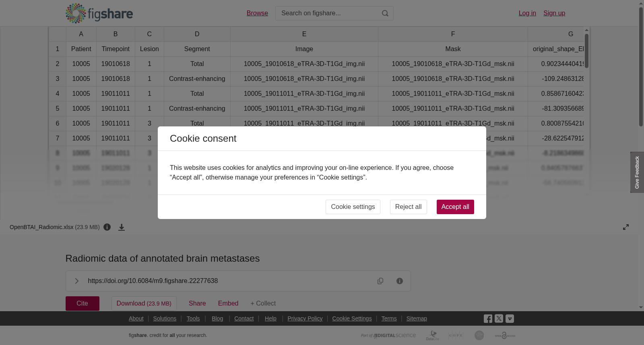This screenshot has width=644, height=345.
Task: Click the DataCite logo
Action: [433, 335]
